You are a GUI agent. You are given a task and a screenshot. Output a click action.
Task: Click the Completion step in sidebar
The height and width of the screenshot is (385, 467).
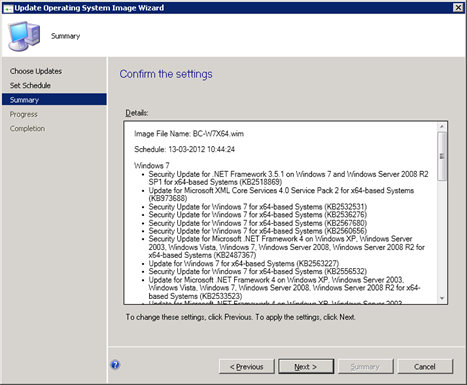click(27, 128)
